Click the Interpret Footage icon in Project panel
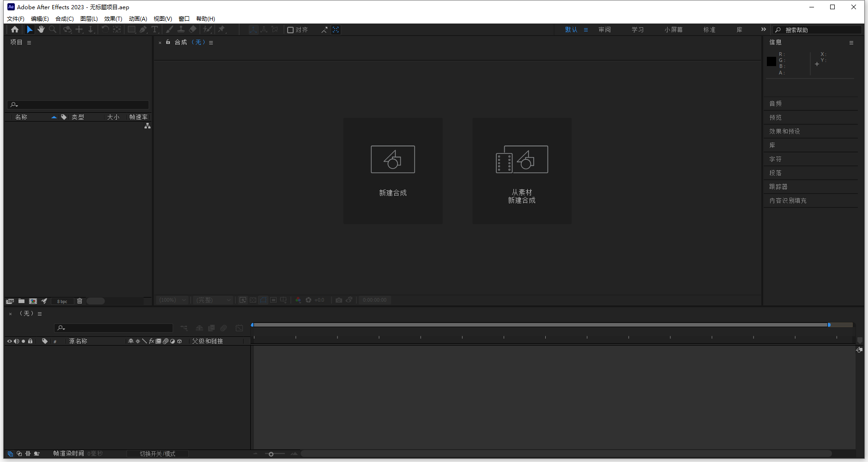 pyautogui.click(x=10, y=301)
